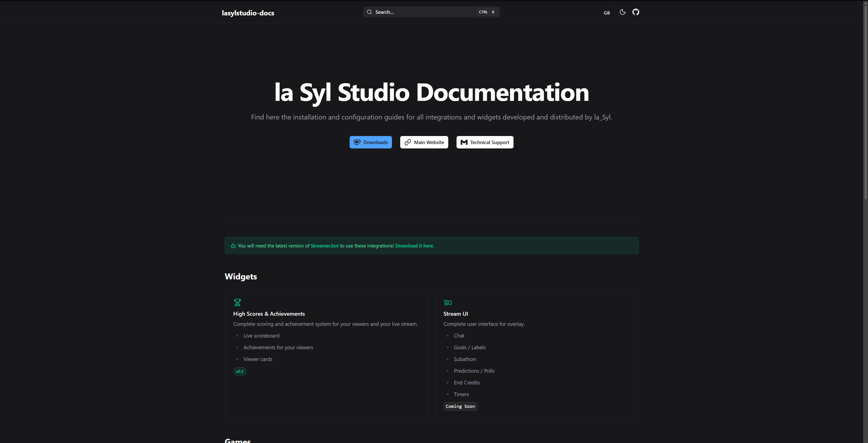Image resolution: width=868 pixels, height=443 pixels.
Task: Toggle the dark mode moon switch
Action: tap(622, 12)
